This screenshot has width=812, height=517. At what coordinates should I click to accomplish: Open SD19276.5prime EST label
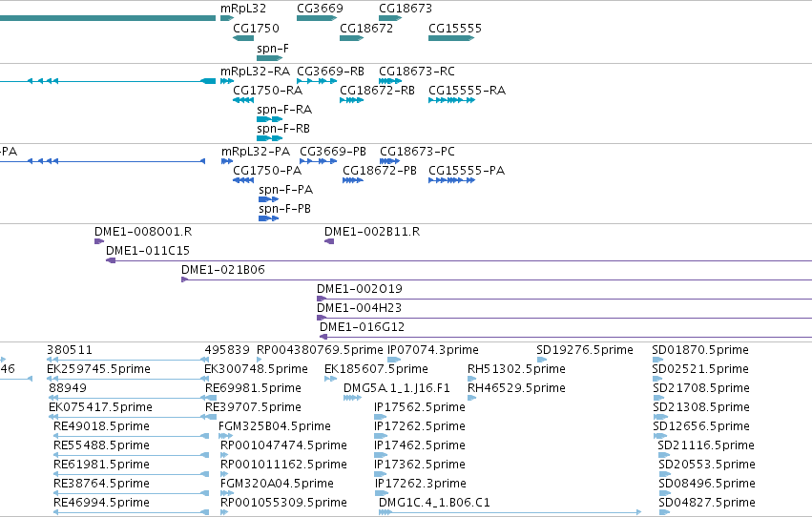click(x=585, y=350)
